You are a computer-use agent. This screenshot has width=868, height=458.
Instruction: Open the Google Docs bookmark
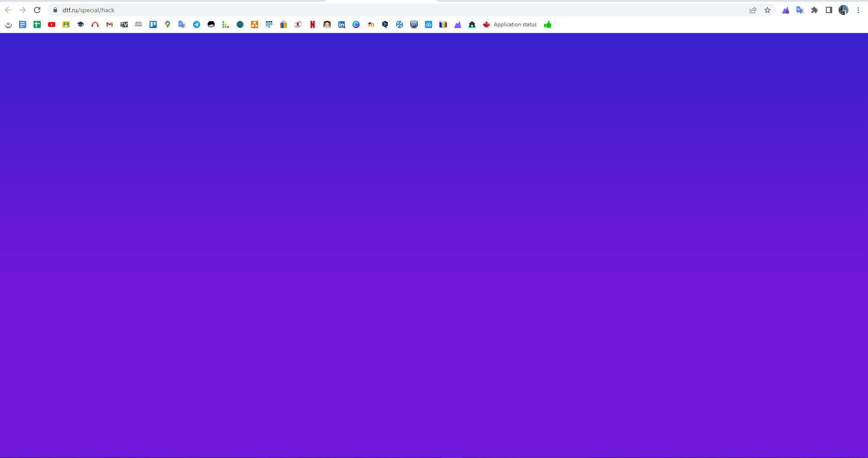point(23,24)
